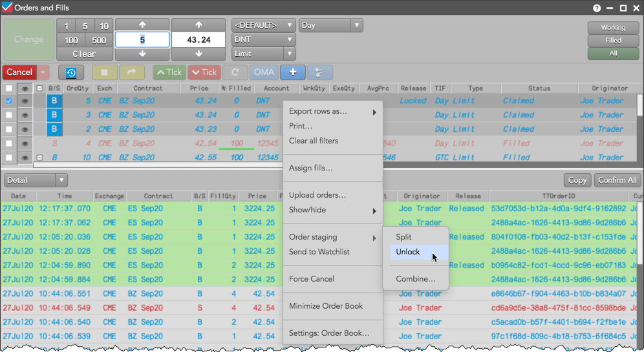
Task: Increase price with up arrow
Action: [x=199, y=25]
